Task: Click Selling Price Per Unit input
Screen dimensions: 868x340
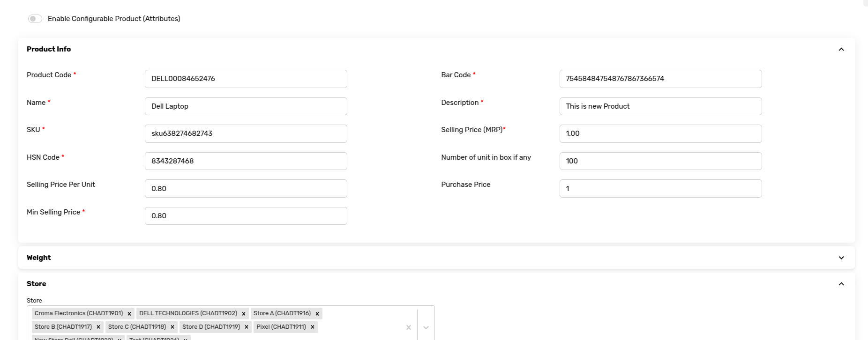Action: coord(246,188)
